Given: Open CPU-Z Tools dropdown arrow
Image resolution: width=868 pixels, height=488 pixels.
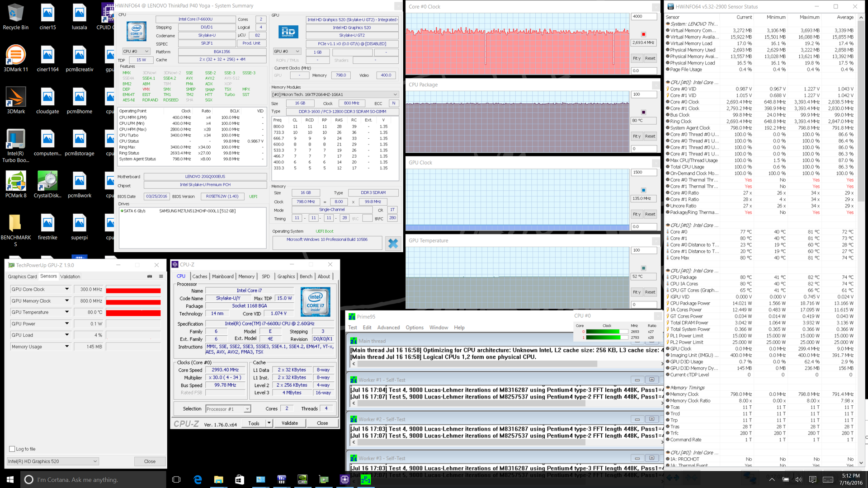Looking at the screenshot, I should point(269,423).
